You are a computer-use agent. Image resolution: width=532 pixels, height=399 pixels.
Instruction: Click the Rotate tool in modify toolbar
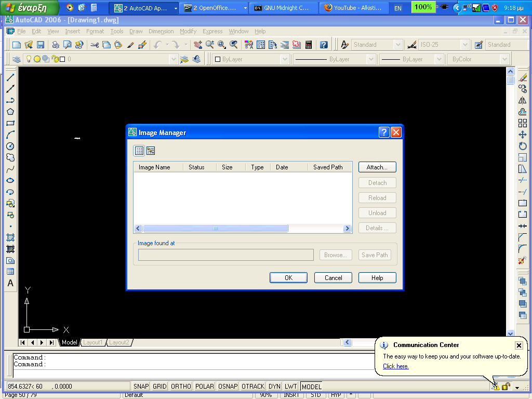point(523,146)
